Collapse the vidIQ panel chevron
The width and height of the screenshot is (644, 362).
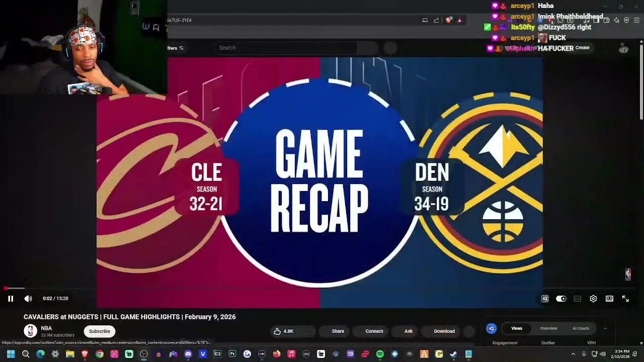point(605,328)
